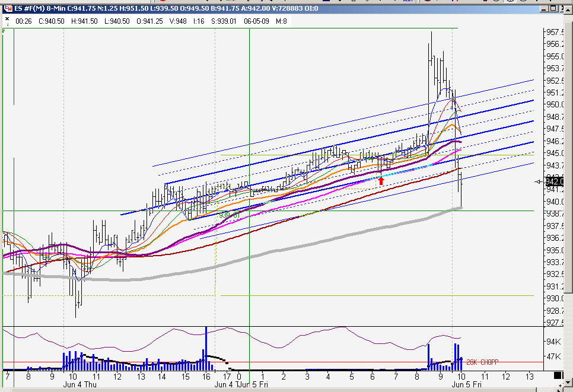Click the "Jun 4 Thu" date label on the time axis
The height and width of the screenshot is (392, 573).
click(x=80, y=384)
